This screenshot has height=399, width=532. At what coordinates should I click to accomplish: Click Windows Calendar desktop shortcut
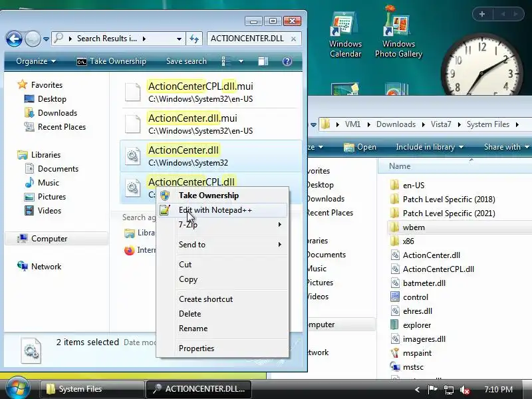pyautogui.click(x=345, y=35)
